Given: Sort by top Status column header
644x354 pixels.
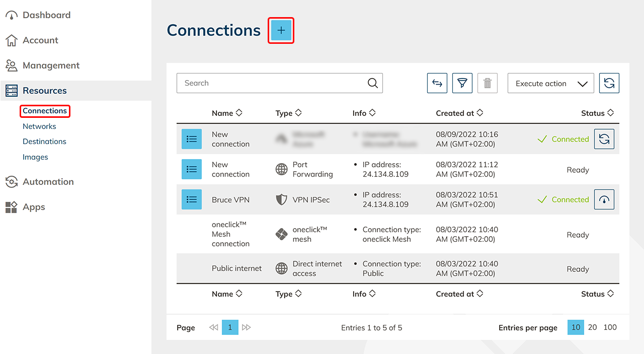Looking at the screenshot, I should click(597, 113).
